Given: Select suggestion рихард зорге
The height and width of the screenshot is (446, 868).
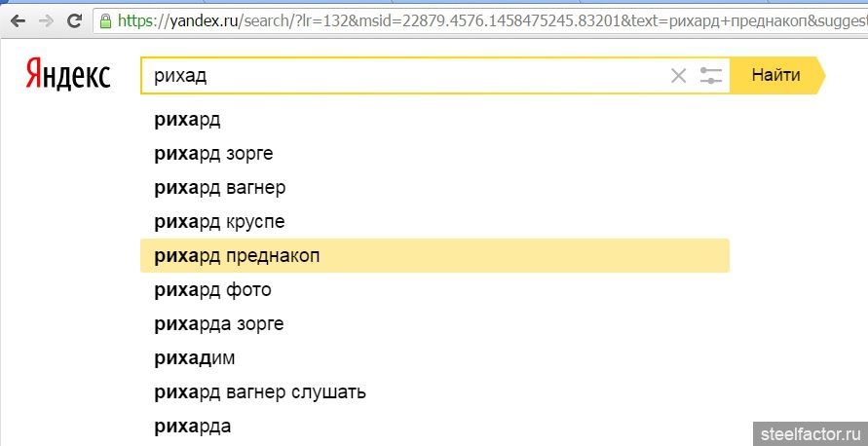Looking at the screenshot, I should point(434,154).
